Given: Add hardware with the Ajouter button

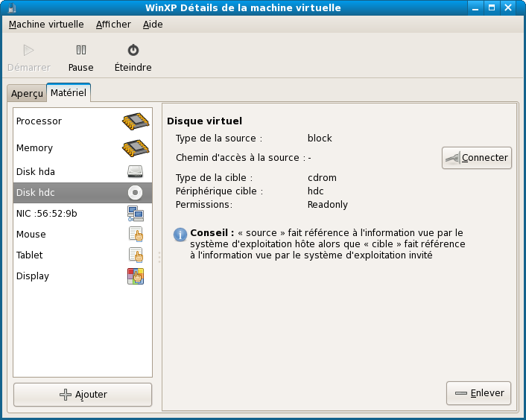Looking at the screenshot, I should coord(83,395).
